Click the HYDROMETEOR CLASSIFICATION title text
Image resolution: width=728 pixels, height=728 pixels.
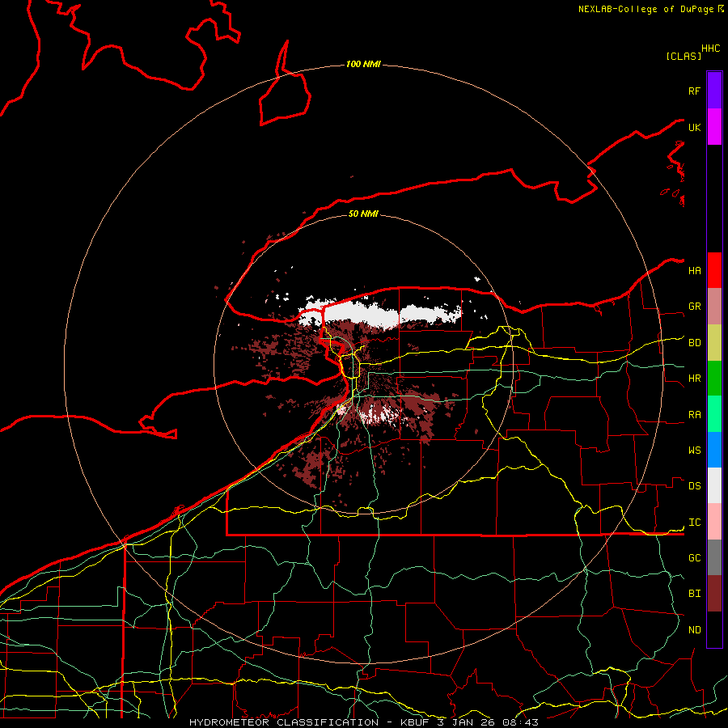(x=284, y=722)
